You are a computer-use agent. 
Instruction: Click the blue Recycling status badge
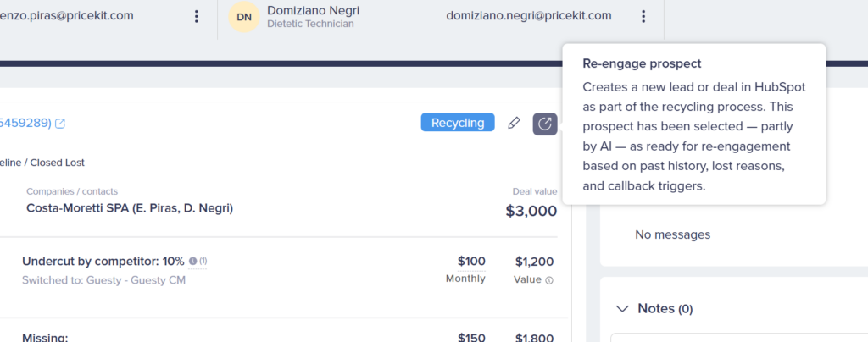(x=458, y=123)
